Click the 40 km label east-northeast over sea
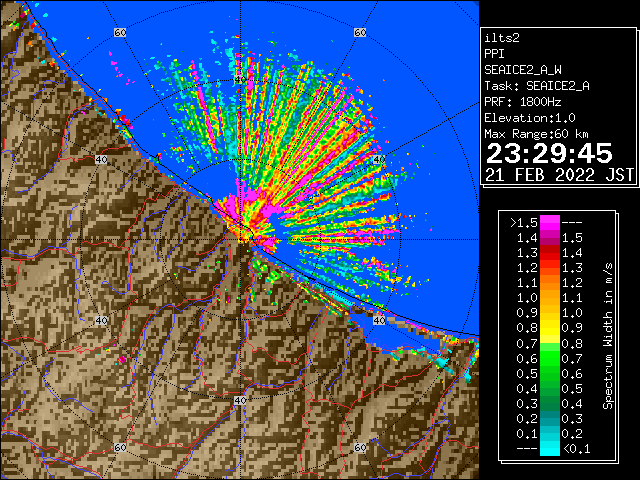This screenshot has width=640, height=480. pyautogui.click(x=379, y=159)
